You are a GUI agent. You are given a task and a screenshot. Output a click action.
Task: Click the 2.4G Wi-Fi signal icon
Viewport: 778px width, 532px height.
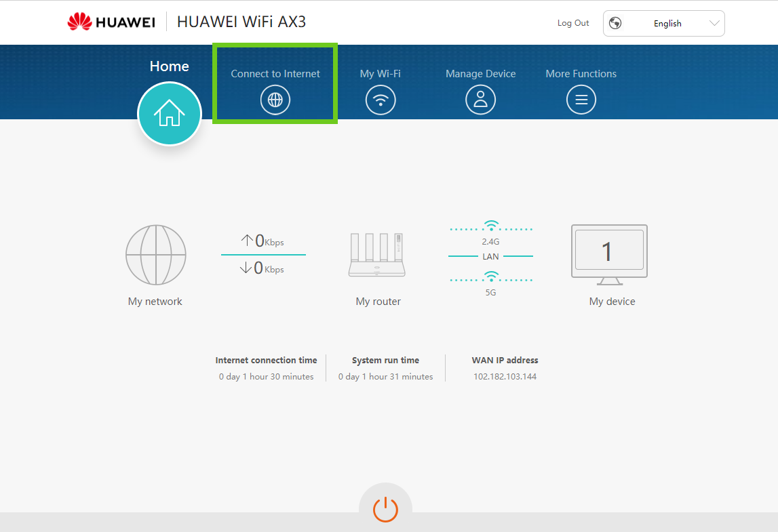point(490,226)
